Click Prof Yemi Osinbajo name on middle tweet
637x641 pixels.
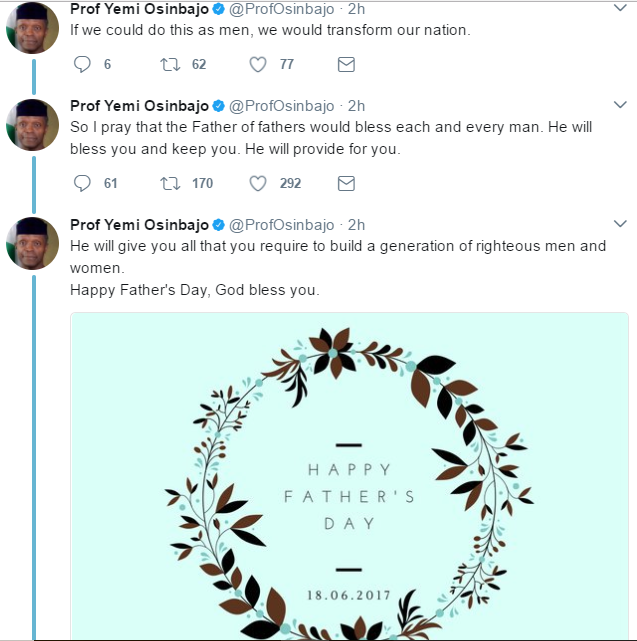click(139, 106)
